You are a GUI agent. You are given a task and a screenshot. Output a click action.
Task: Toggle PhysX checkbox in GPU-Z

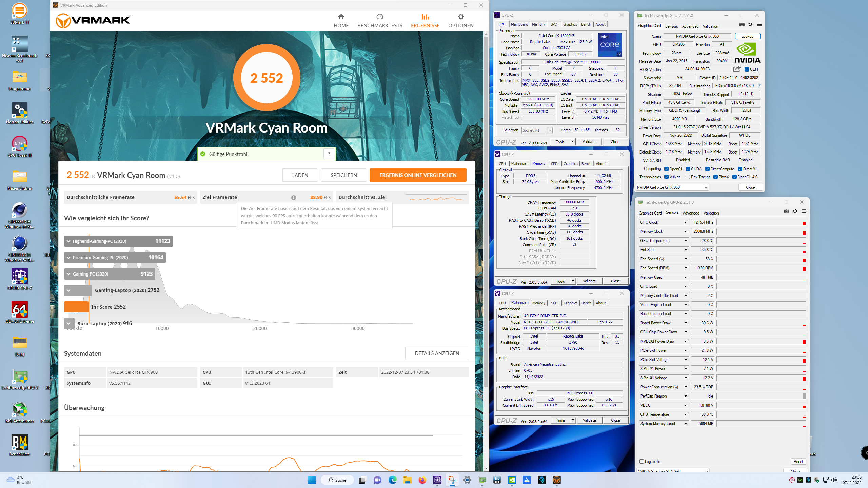point(716,177)
